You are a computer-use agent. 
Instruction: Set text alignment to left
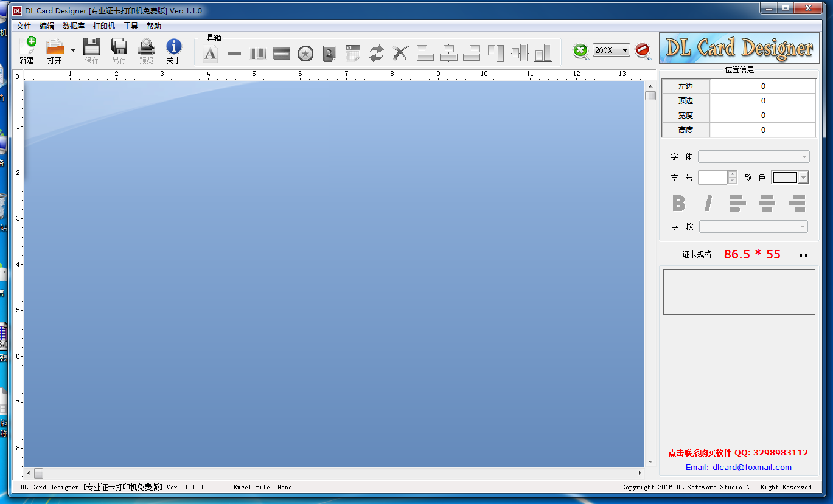[737, 203]
